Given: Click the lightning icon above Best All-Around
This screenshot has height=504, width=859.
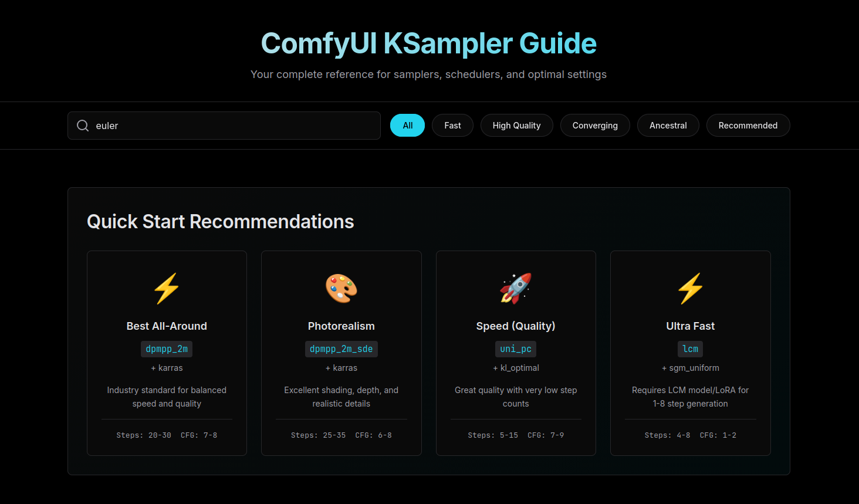Looking at the screenshot, I should click(167, 289).
